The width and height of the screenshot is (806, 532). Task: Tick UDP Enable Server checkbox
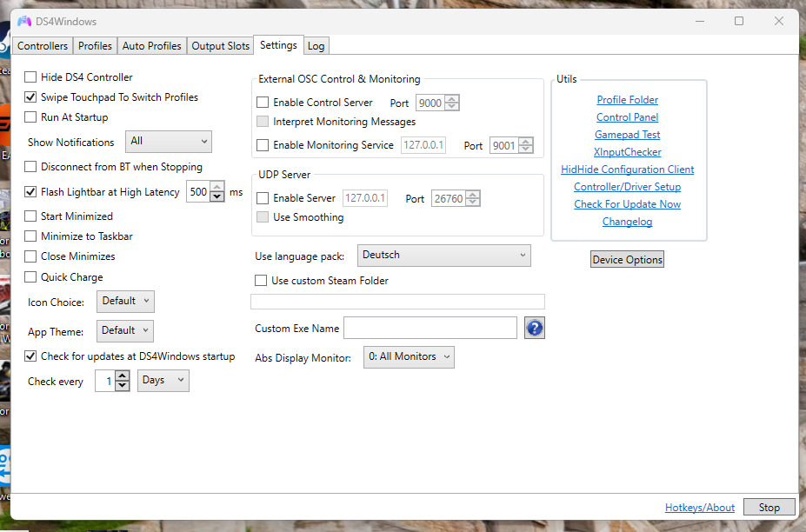click(x=263, y=198)
